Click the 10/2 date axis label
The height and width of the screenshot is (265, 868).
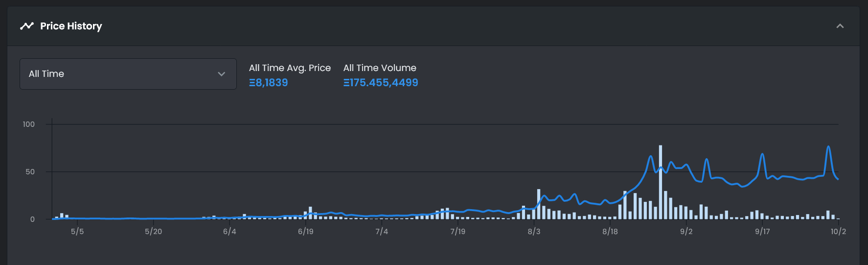pyautogui.click(x=838, y=231)
